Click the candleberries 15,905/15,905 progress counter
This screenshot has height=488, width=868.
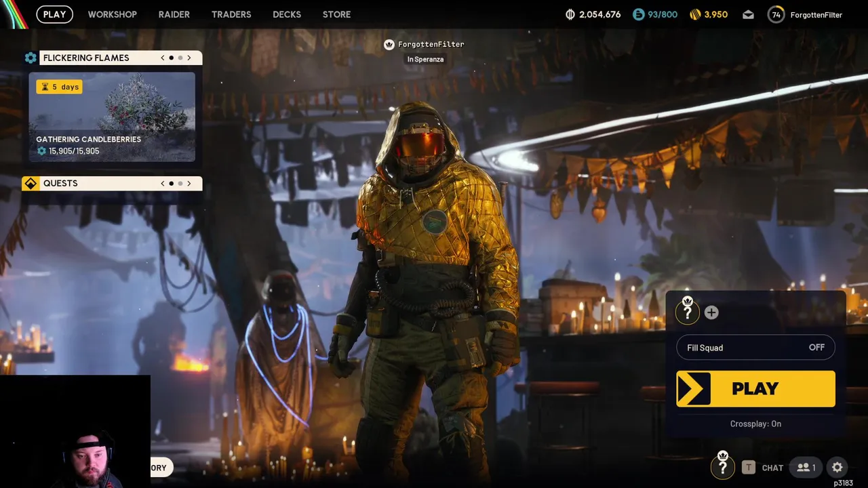click(x=68, y=151)
